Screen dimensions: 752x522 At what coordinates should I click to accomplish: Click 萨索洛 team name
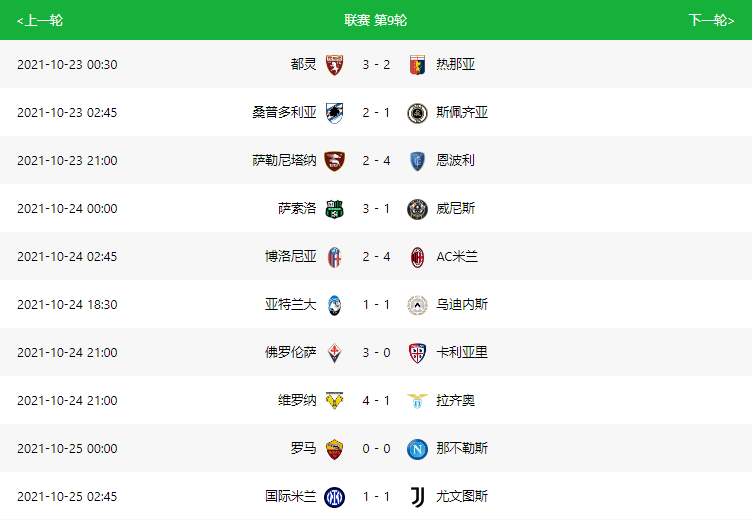click(x=297, y=208)
